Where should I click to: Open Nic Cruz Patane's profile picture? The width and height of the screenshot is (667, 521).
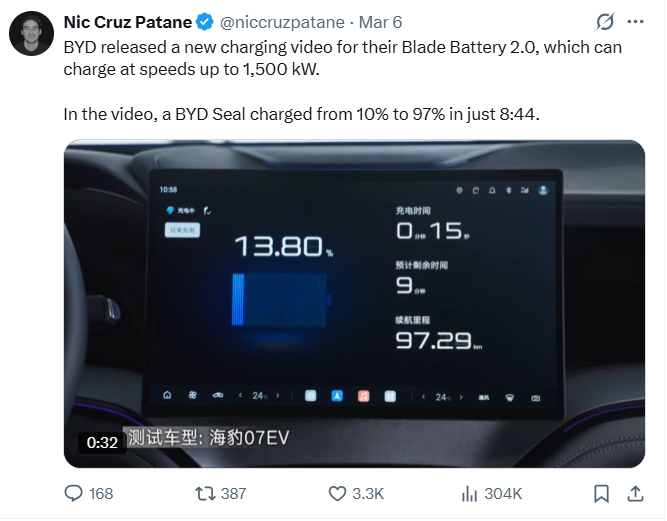[32, 34]
